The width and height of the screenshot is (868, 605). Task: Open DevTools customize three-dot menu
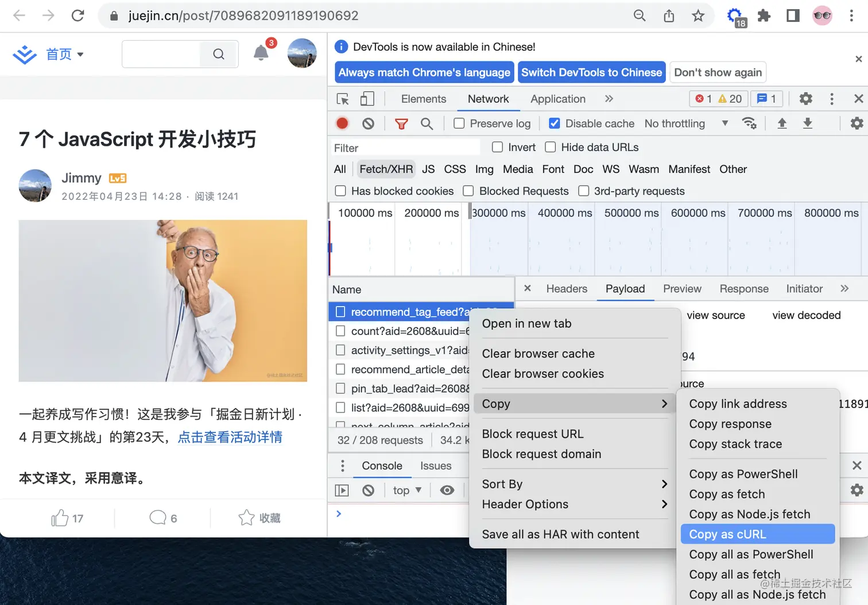coord(832,99)
